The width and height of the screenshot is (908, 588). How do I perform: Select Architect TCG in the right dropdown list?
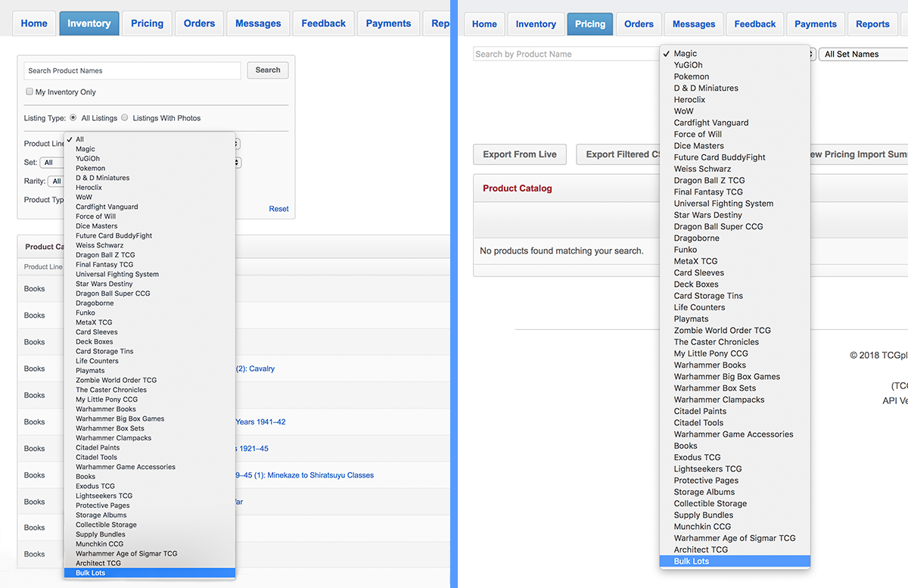pos(735,549)
